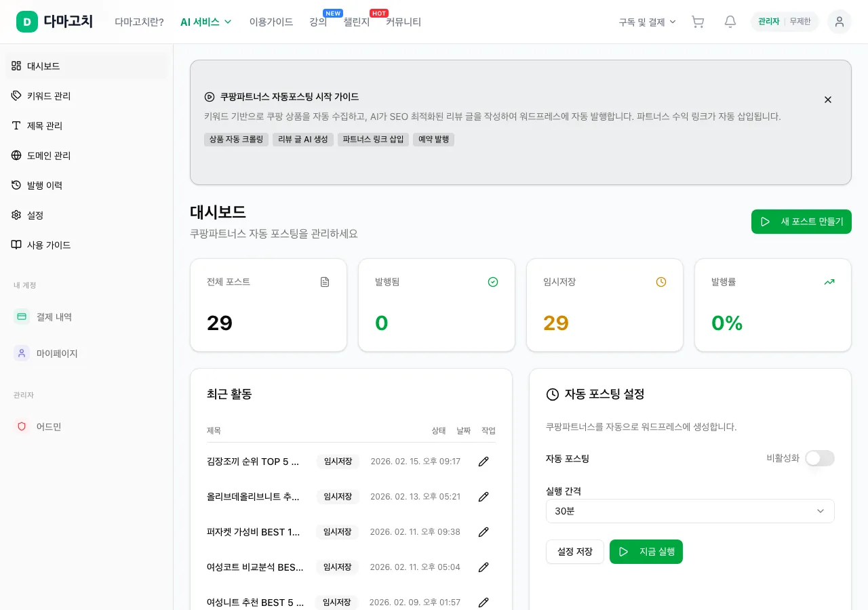Click the title 퍼자켓 가성비 BEST 1...

click(254, 532)
